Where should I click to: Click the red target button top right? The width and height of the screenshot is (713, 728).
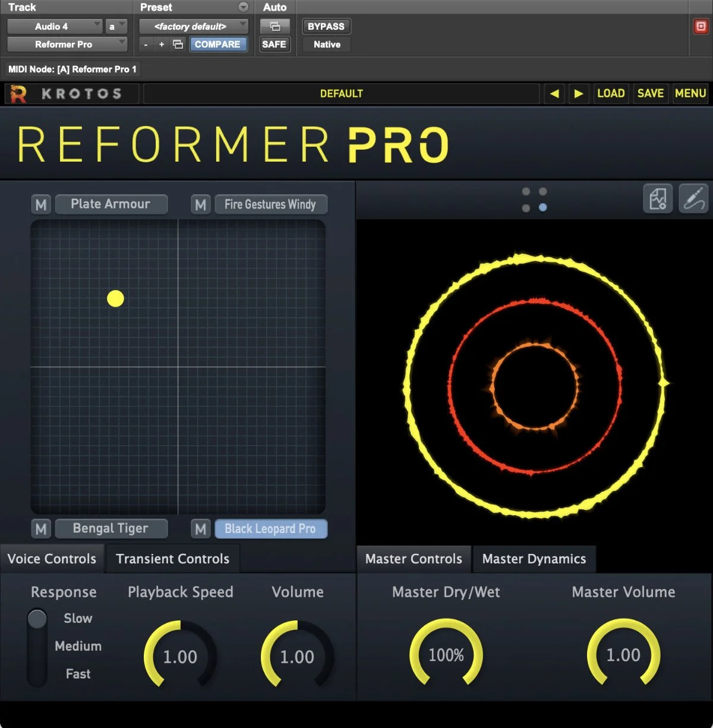click(x=701, y=27)
